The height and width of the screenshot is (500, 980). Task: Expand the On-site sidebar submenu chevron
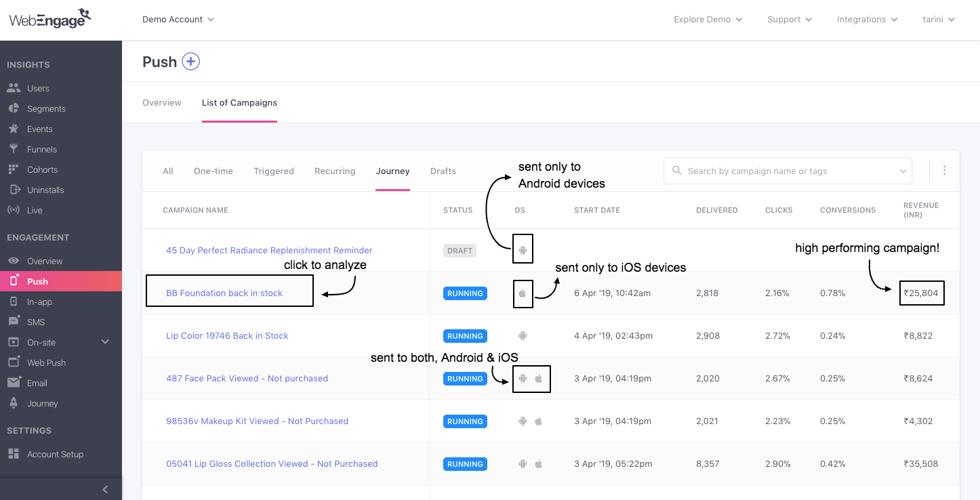click(x=105, y=342)
